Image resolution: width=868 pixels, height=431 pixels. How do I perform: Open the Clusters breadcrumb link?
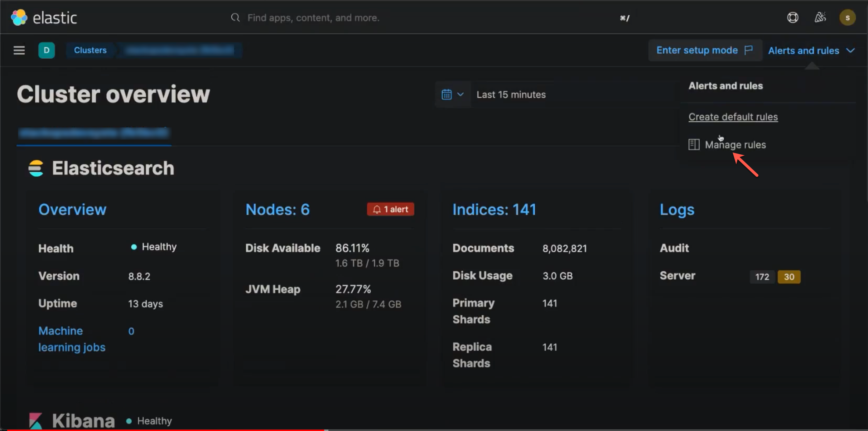click(90, 50)
